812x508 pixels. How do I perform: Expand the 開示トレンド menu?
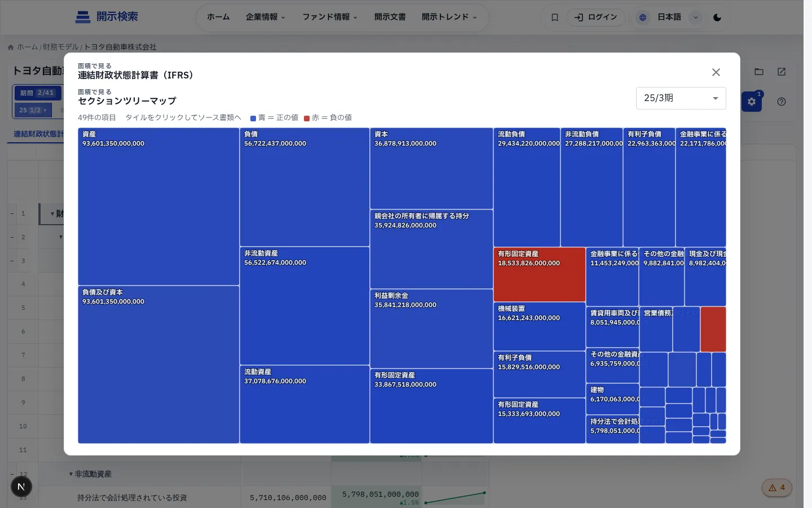pyautogui.click(x=449, y=17)
